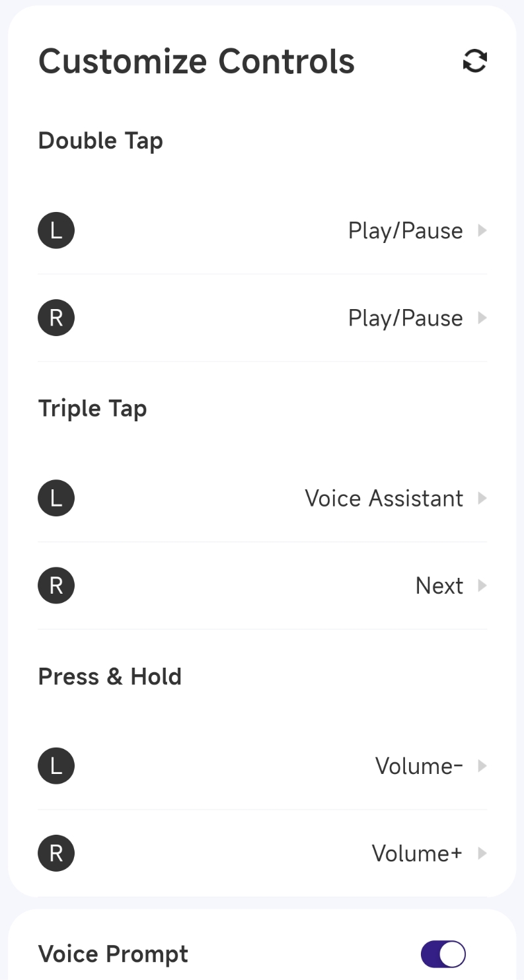This screenshot has height=980, width=524.
Task: Tap the R earbud icon under Triple Tap
Action: pos(56,585)
